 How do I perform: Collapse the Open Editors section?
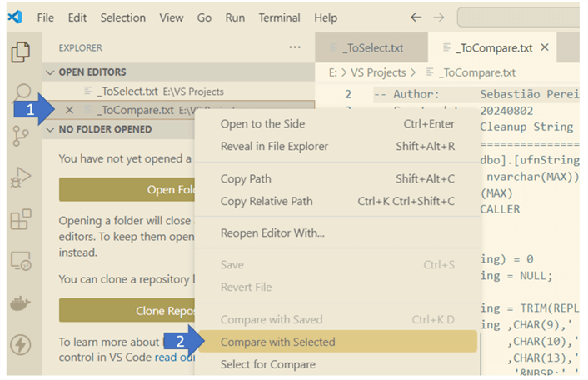[50, 72]
